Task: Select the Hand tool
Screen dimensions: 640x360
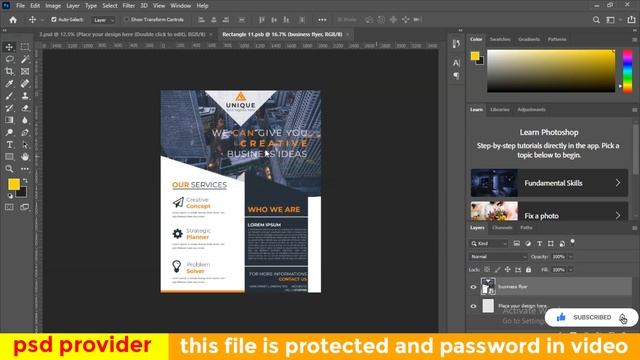Action: [25, 157]
